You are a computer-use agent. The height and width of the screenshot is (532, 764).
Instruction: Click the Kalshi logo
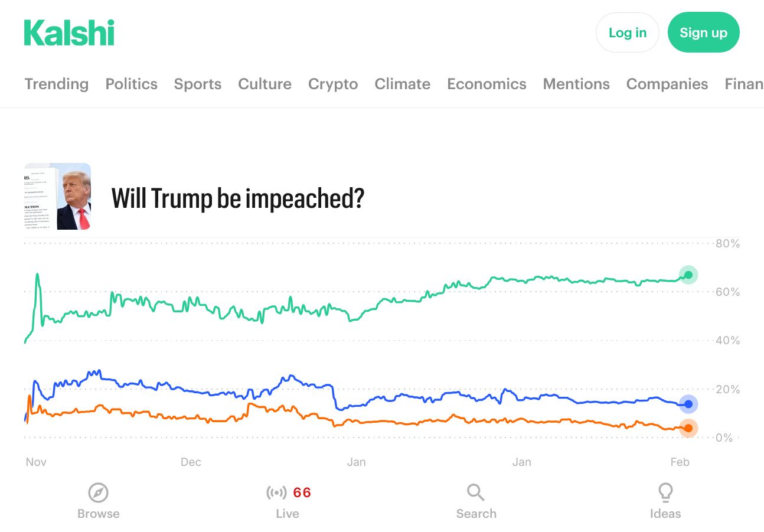pos(69,33)
